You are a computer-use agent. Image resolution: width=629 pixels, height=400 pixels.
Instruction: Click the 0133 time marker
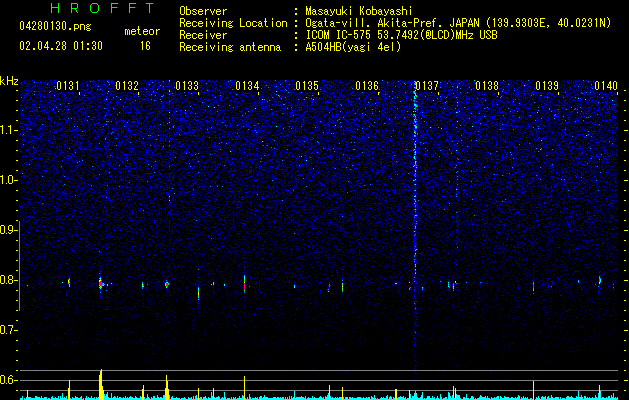click(x=187, y=86)
